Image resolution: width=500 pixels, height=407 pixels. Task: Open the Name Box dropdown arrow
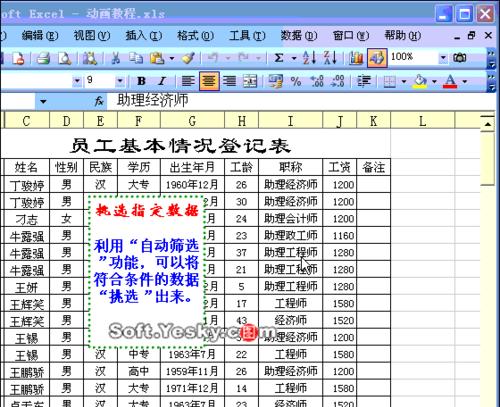[x=43, y=101]
